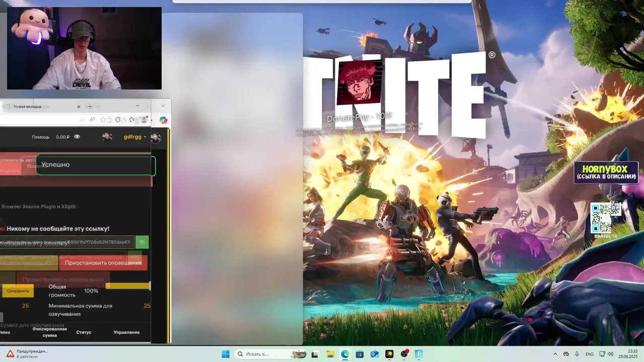This screenshot has height=362, width=644.
Task: Click the Edge read aloud icon
Action: 92,120
